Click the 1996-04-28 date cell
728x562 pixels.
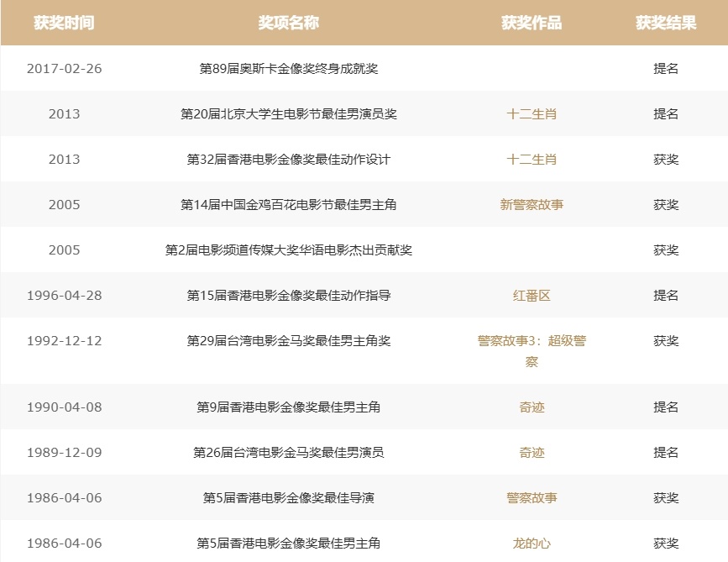tap(64, 296)
